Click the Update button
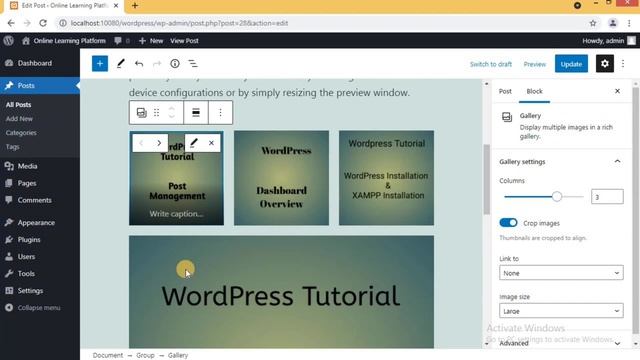 [571, 64]
